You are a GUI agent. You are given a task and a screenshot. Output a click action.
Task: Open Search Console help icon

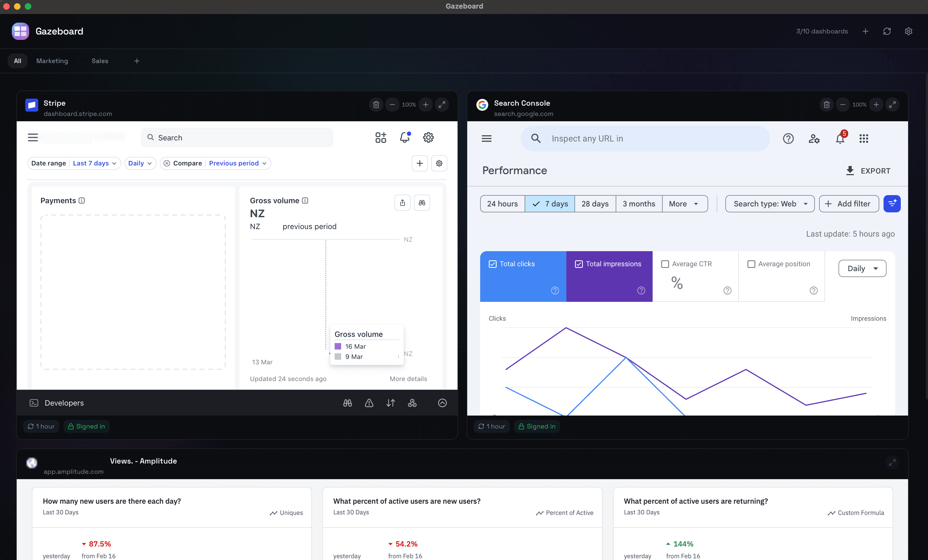pos(788,139)
